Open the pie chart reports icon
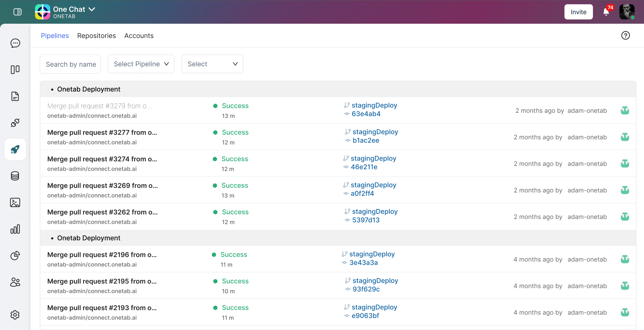 point(15,255)
